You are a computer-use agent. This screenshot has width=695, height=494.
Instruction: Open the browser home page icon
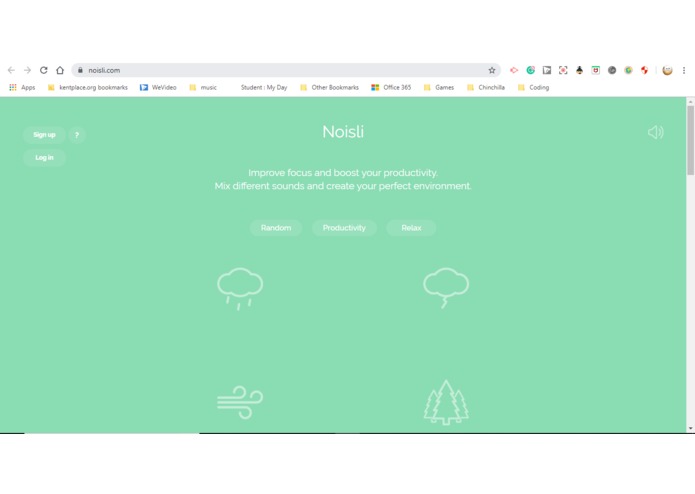[60, 70]
